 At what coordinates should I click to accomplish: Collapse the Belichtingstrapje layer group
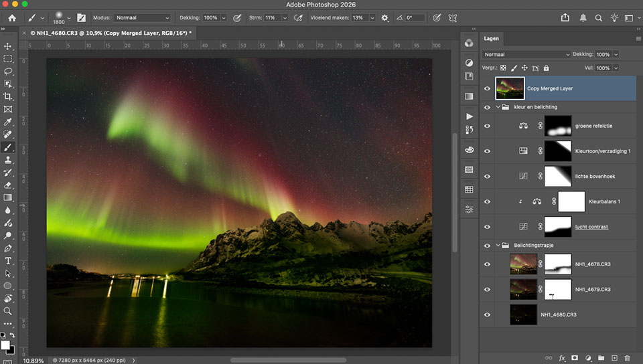498,246
